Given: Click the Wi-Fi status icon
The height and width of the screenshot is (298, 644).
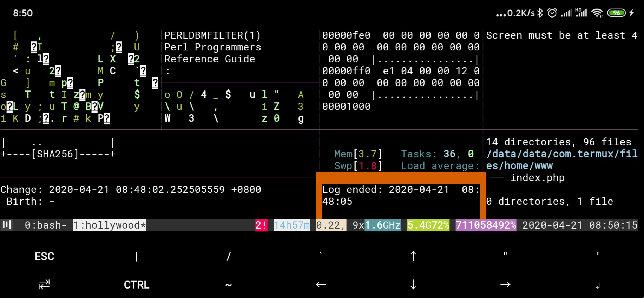Looking at the screenshot, I should (597, 13).
